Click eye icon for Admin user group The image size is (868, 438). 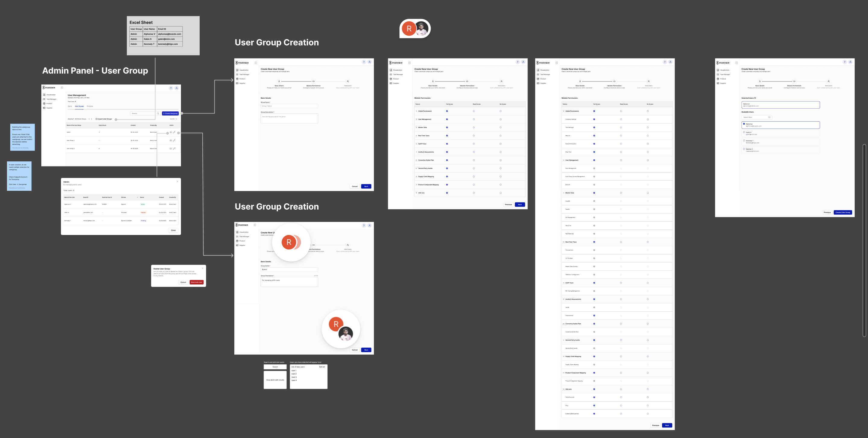tap(171, 132)
